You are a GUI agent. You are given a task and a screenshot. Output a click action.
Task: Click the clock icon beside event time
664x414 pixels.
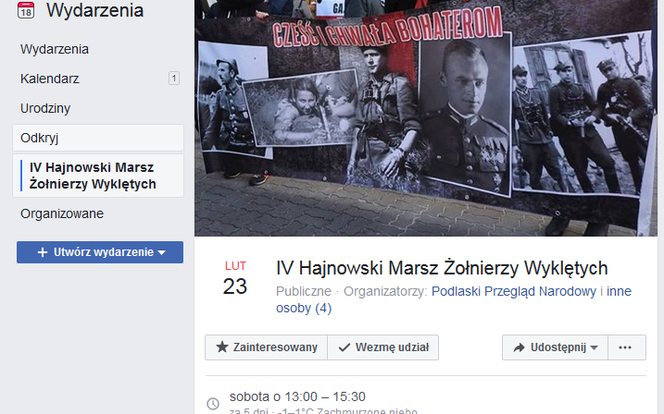tap(213, 403)
